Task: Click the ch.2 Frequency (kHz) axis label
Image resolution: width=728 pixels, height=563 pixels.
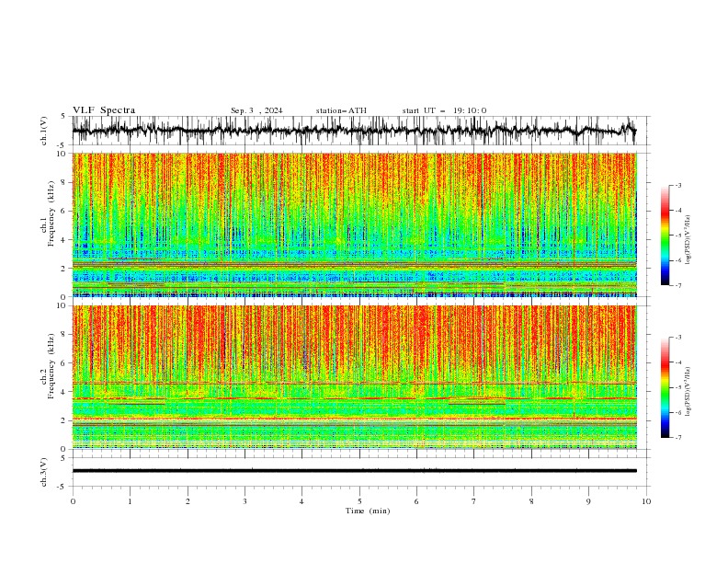Action: [x=49, y=366]
